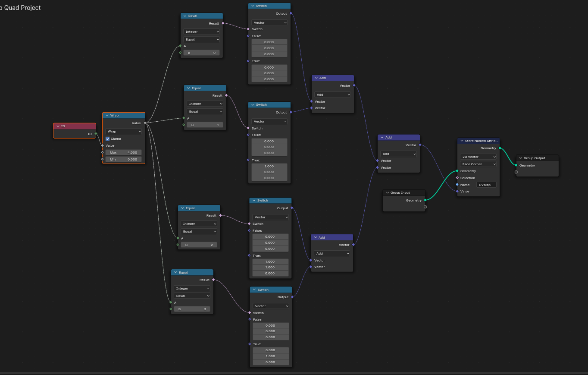588x375 pixels.
Task: Click the Min 0.000 field in Wrap node
Action: pos(124,159)
